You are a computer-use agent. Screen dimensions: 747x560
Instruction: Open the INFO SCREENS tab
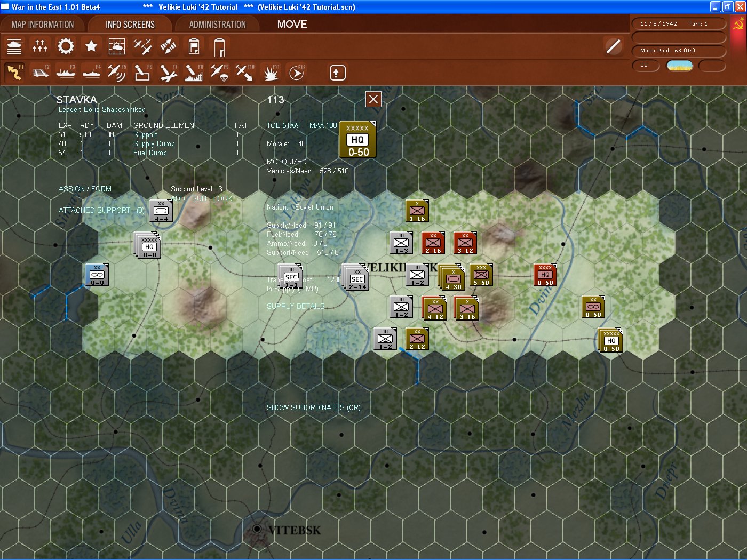(x=130, y=25)
